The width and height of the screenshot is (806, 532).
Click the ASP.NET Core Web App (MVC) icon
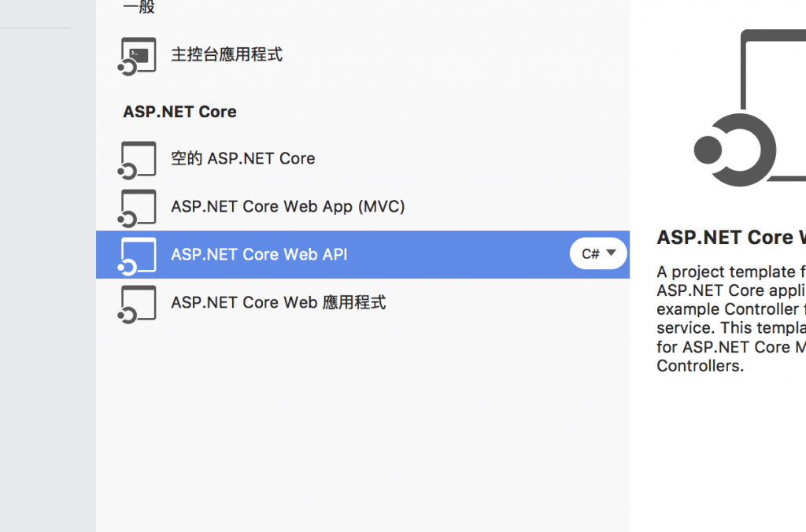[137, 209]
